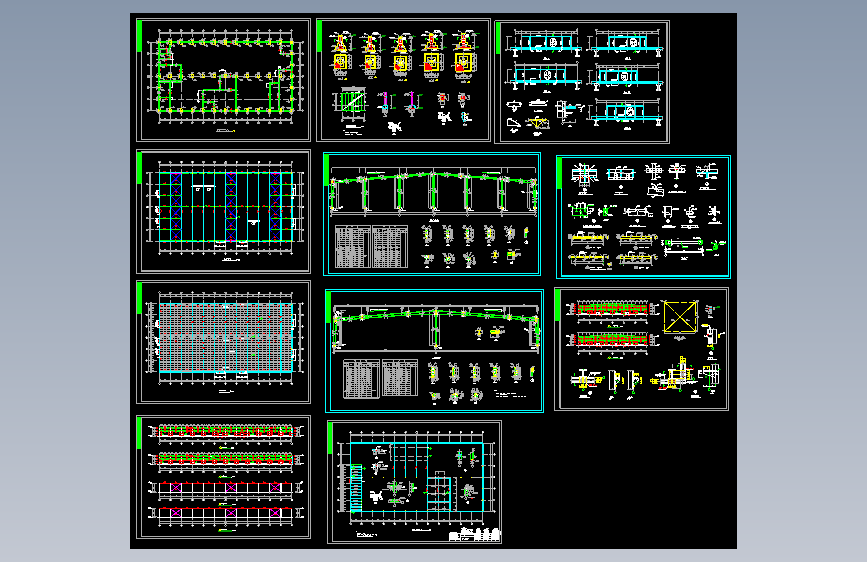
Task: Select the sheet containing the yellow crossed square
Action: [641, 349]
